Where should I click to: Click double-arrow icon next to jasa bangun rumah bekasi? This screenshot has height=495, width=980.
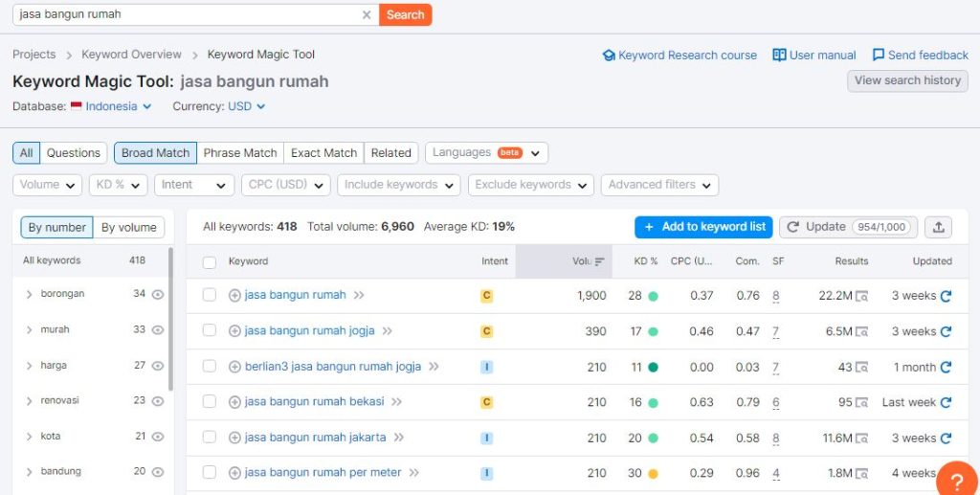coord(397,402)
